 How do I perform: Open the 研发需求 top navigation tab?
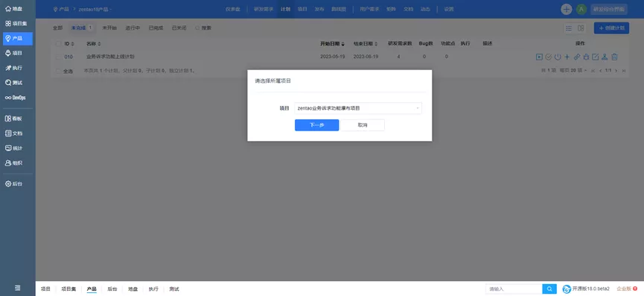click(x=264, y=9)
